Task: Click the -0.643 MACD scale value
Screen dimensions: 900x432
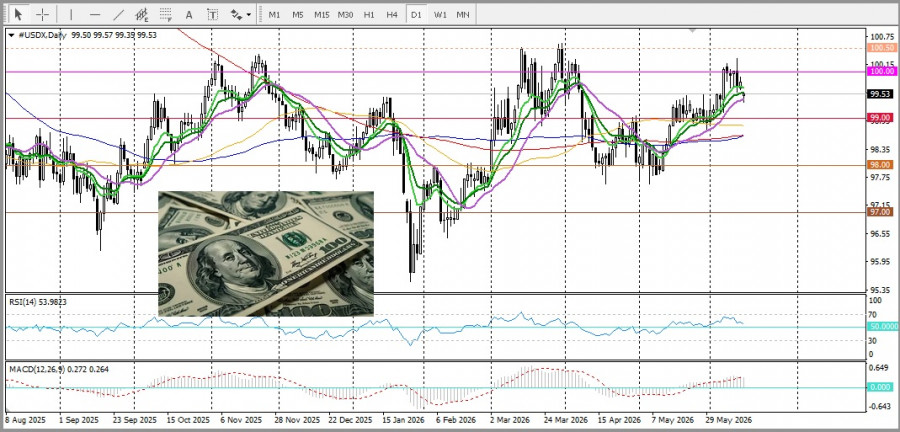Action: pos(880,407)
